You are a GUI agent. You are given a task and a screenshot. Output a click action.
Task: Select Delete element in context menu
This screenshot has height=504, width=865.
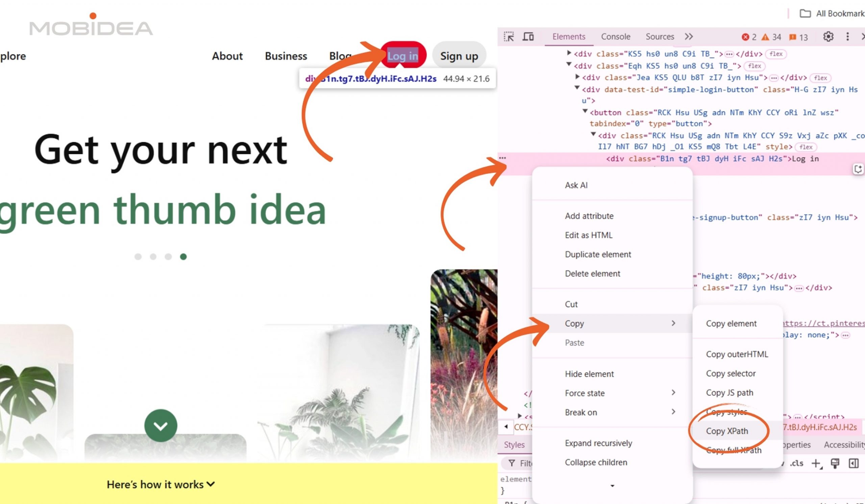click(612, 273)
